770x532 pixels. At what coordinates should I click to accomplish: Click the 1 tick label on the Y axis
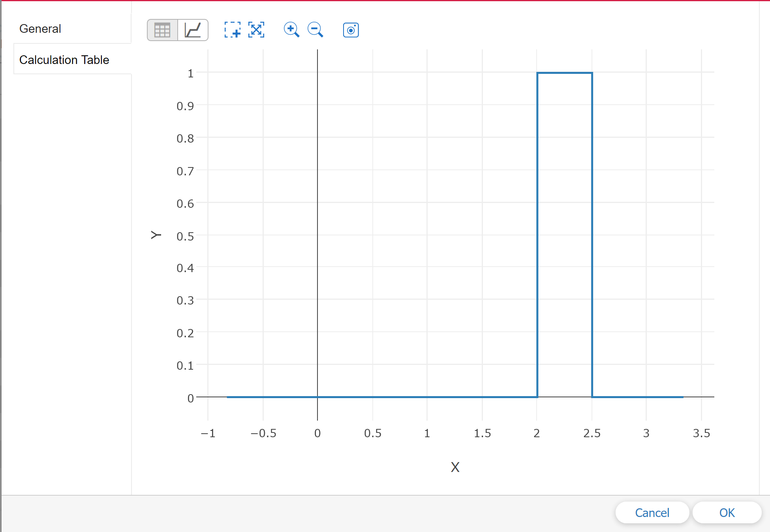coord(190,73)
